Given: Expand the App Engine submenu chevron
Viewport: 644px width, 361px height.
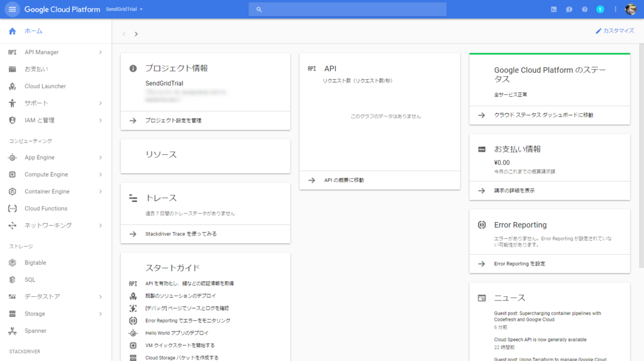Looking at the screenshot, I should tap(100, 157).
